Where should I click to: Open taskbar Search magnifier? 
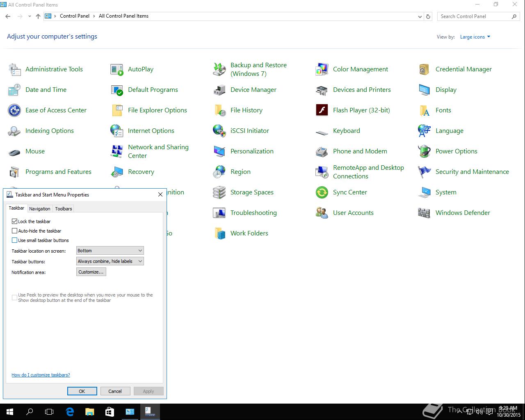pos(30,412)
